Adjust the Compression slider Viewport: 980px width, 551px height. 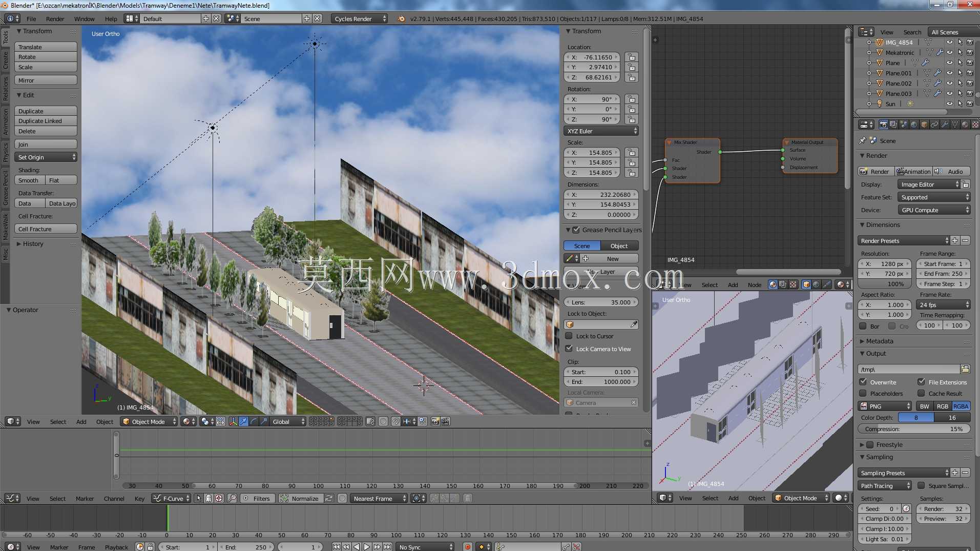tap(914, 429)
